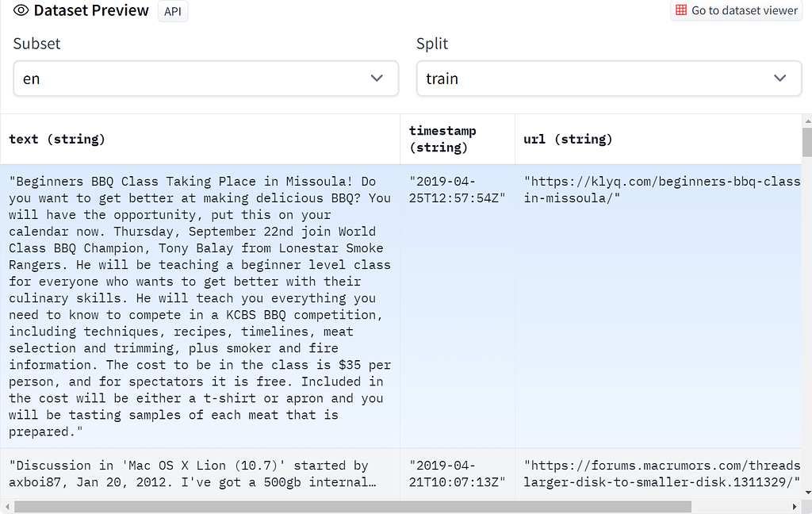Screen dimensions: 812x514
Task: Click the API badge
Action: coord(172,11)
